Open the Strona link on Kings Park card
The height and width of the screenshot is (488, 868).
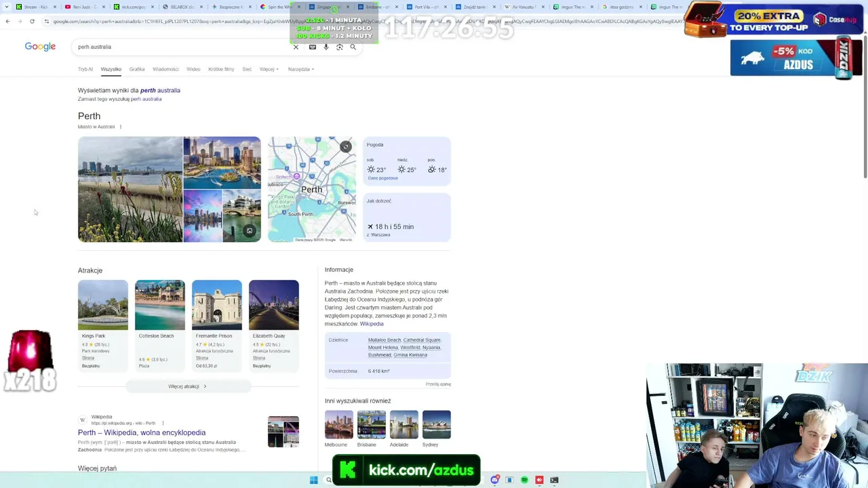(x=88, y=358)
